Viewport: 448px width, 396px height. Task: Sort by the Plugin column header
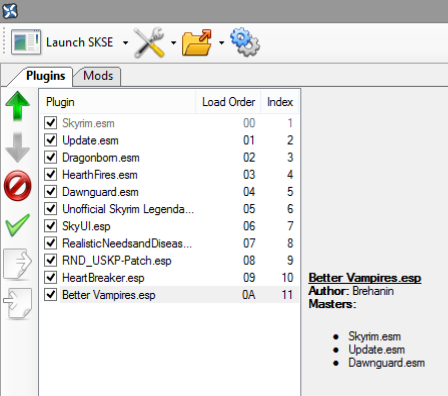117,102
